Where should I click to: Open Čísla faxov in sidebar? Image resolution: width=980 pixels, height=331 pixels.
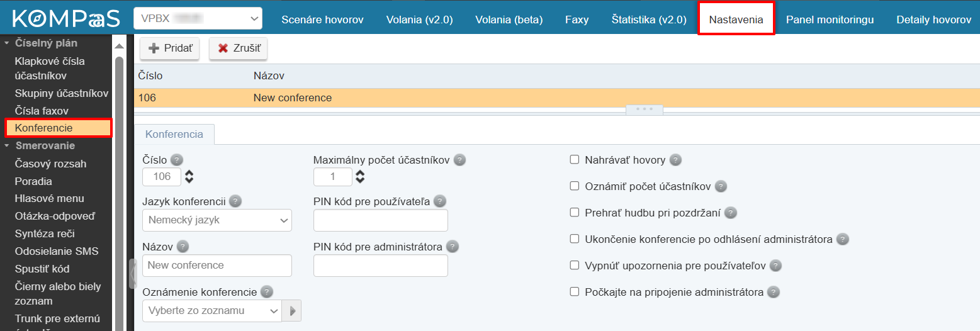[x=42, y=111]
